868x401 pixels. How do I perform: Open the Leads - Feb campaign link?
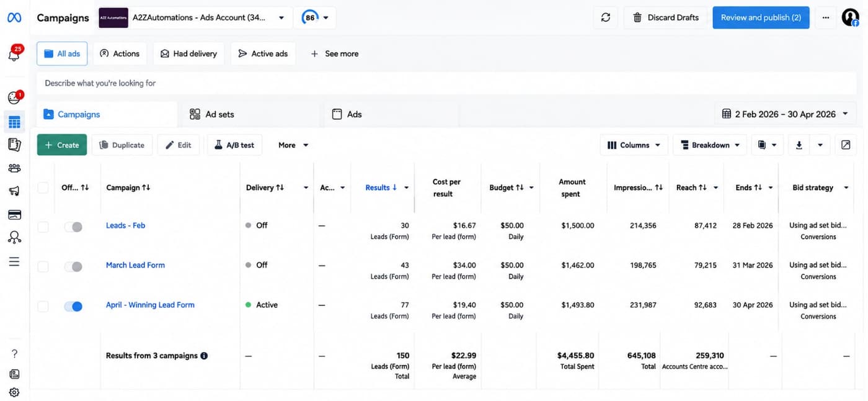(x=125, y=225)
